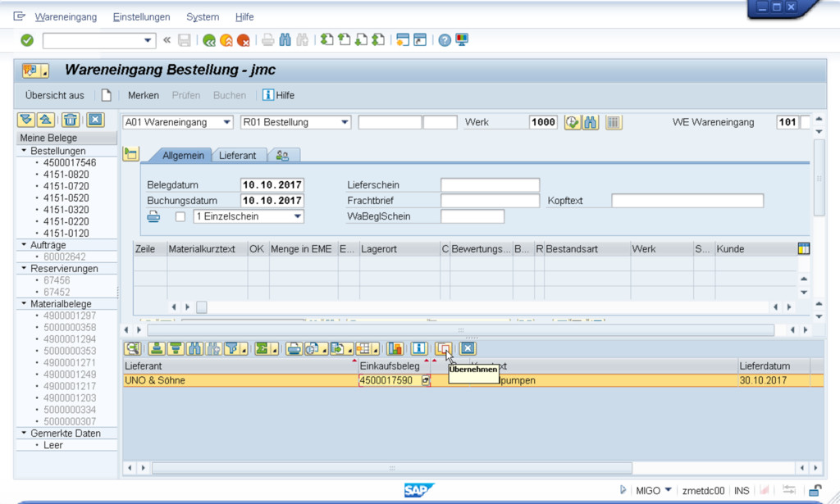
Task: Expand the 1 Einzelschein dropdown
Action: pos(248,216)
